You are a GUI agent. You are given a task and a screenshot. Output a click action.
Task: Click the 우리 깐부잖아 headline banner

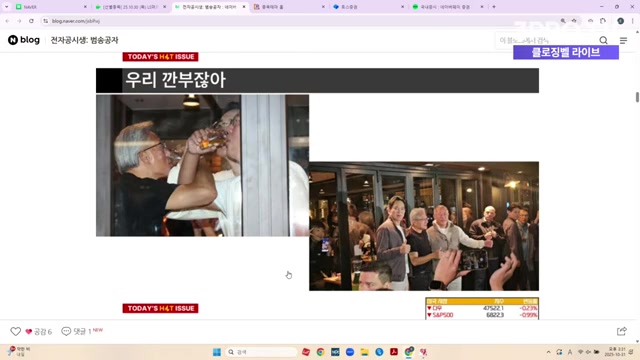click(317, 80)
